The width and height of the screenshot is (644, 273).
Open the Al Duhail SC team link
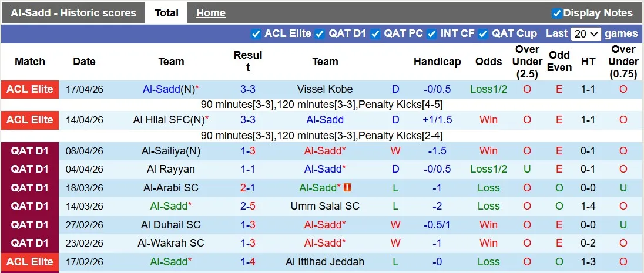(170, 225)
